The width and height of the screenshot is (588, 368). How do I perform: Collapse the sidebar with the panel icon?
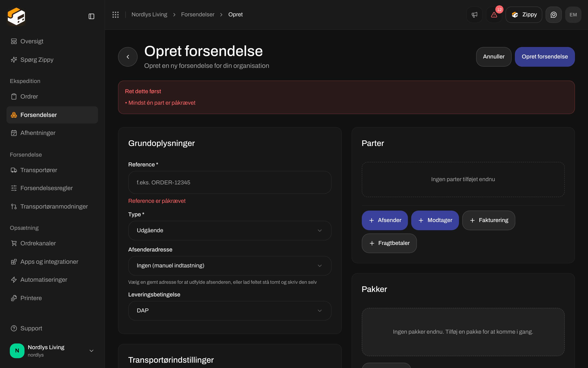point(91,16)
